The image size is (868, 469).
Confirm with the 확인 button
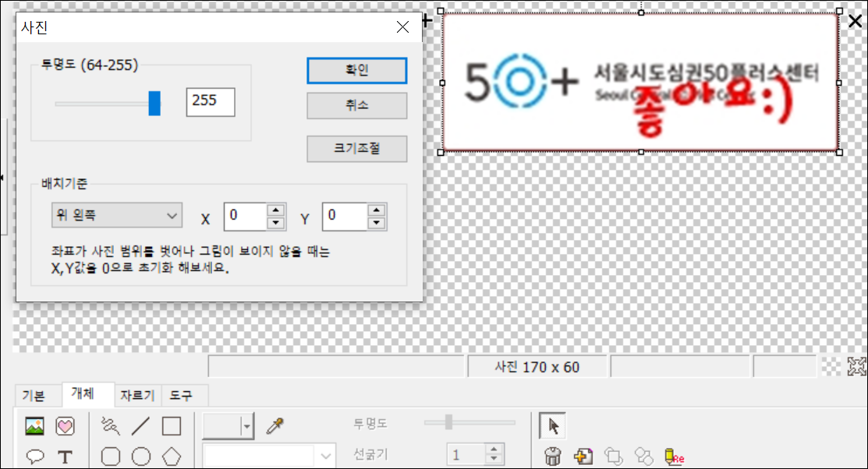(357, 70)
